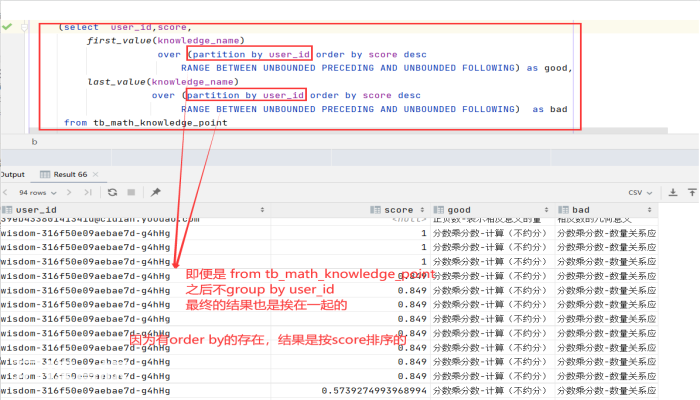Click the alias 'good' in the query
The image size is (700, 400).
pos(556,68)
